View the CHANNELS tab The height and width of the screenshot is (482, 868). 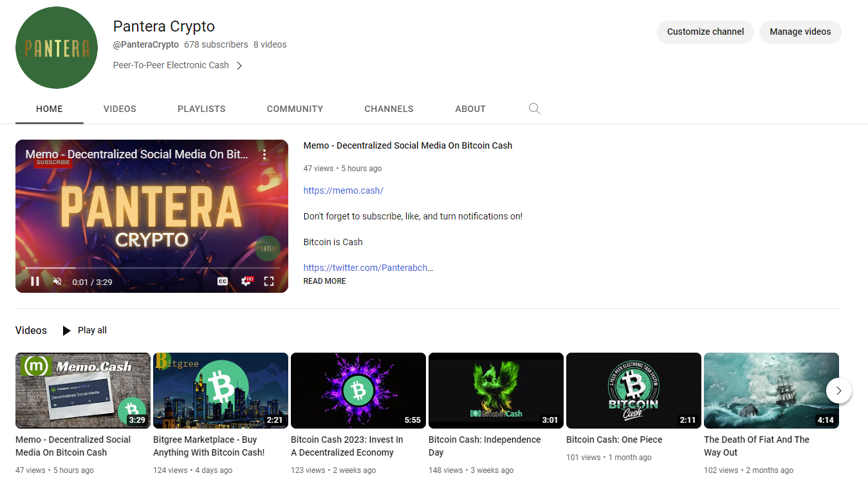pos(389,109)
